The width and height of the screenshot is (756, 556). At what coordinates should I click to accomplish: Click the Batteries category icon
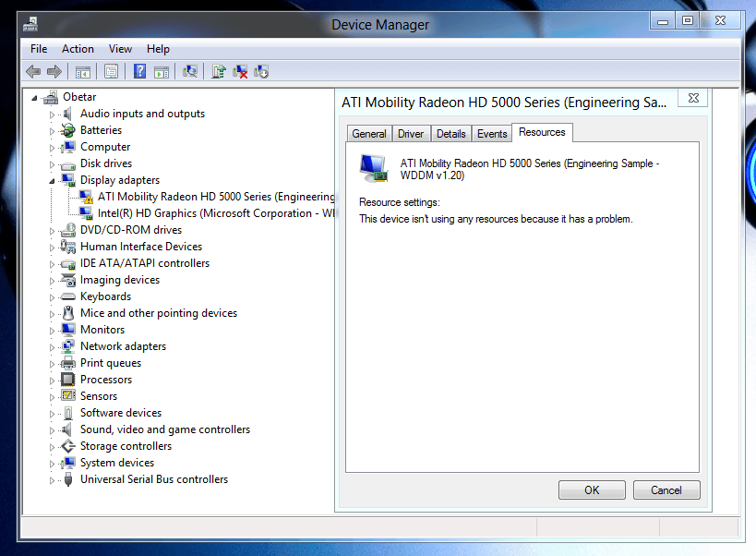tap(67, 130)
